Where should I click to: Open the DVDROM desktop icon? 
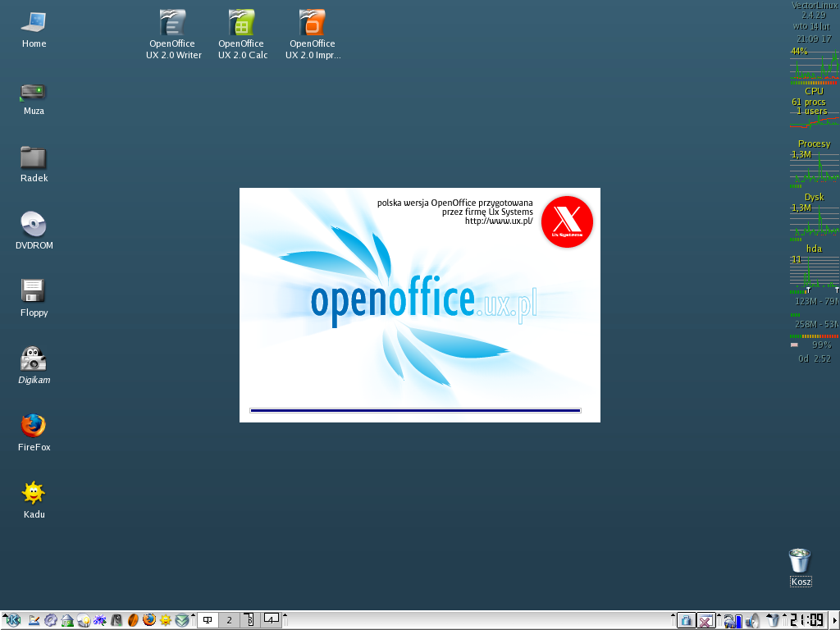pos(34,225)
